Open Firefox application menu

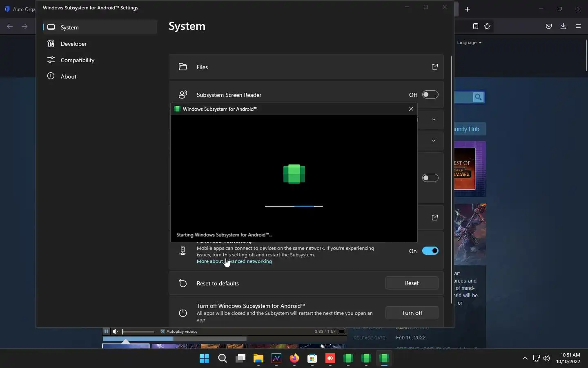[x=578, y=26]
